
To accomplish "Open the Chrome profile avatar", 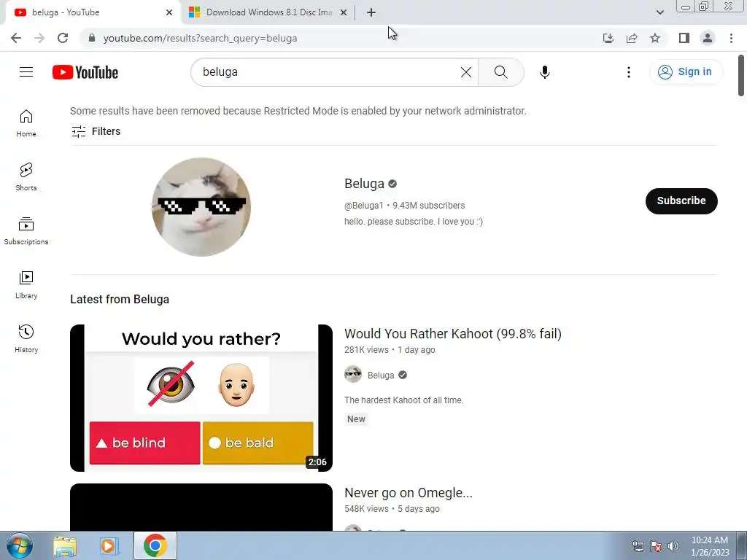I will pyautogui.click(x=708, y=38).
